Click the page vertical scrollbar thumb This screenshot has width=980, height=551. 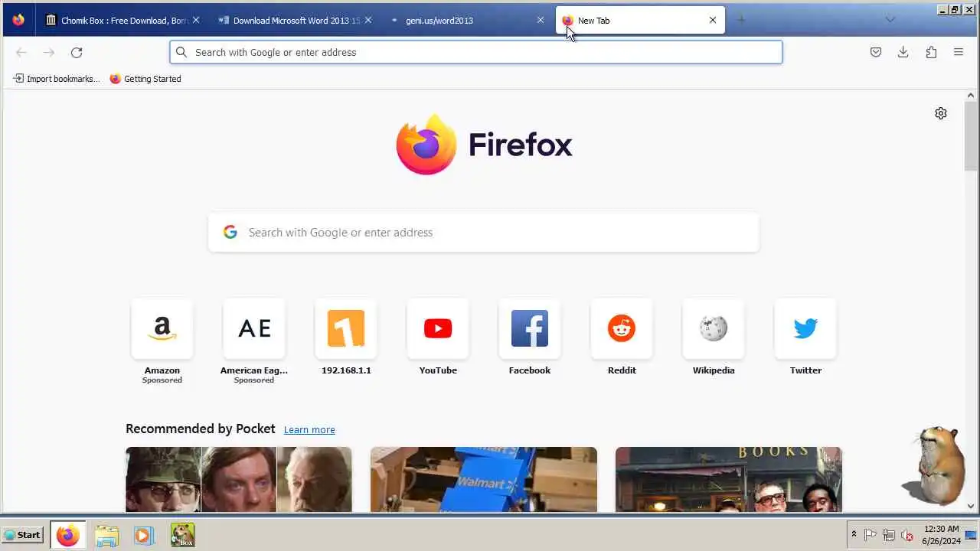click(x=971, y=135)
